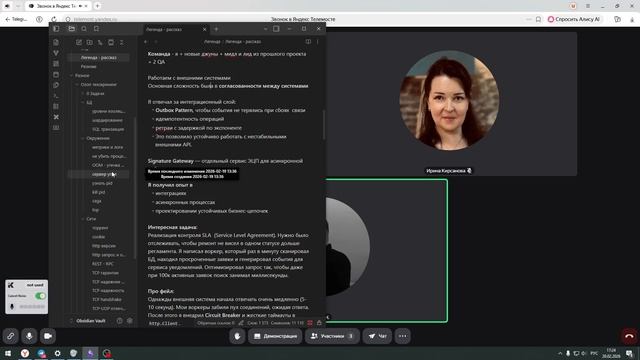Click the terminal prompt ribbon icon in Obsidian
This screenshot has height=360, width=640.
pyautogui.click(x=56, y=96)
